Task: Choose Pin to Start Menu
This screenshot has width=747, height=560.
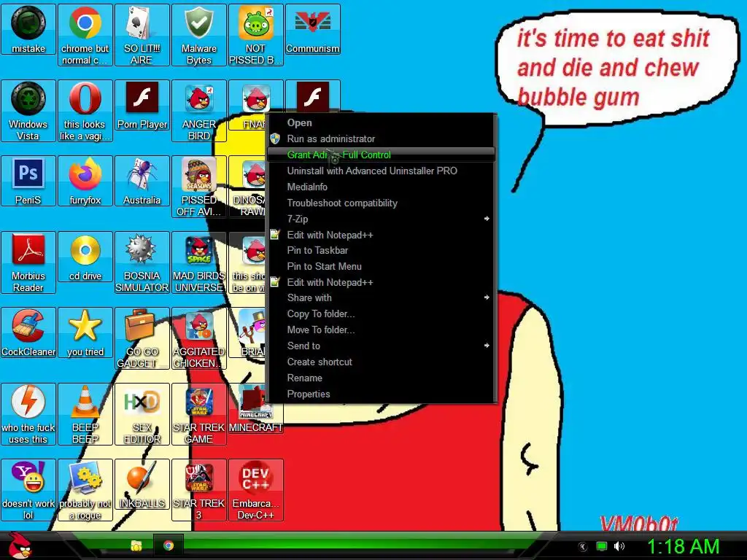Action: pos(381,266)
